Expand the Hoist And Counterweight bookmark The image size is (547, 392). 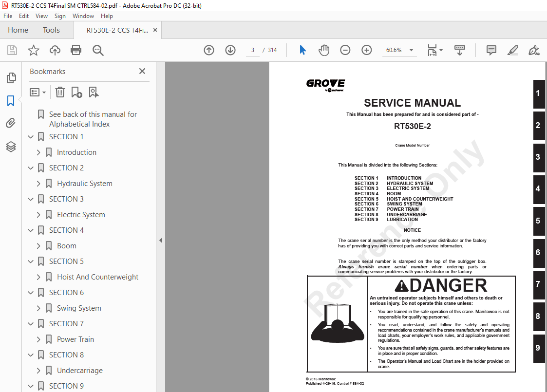tap(38, 277)
